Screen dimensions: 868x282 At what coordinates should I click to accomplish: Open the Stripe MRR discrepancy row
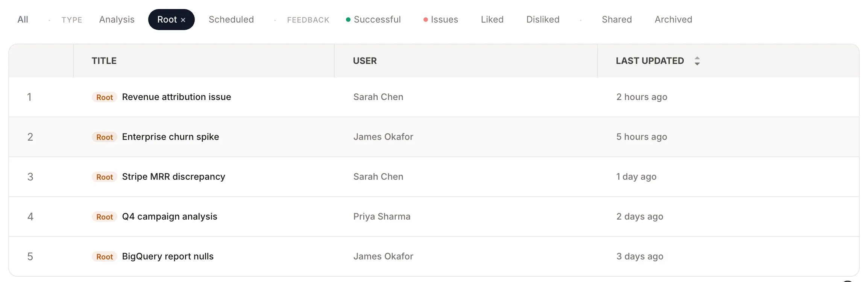point(173,176)
